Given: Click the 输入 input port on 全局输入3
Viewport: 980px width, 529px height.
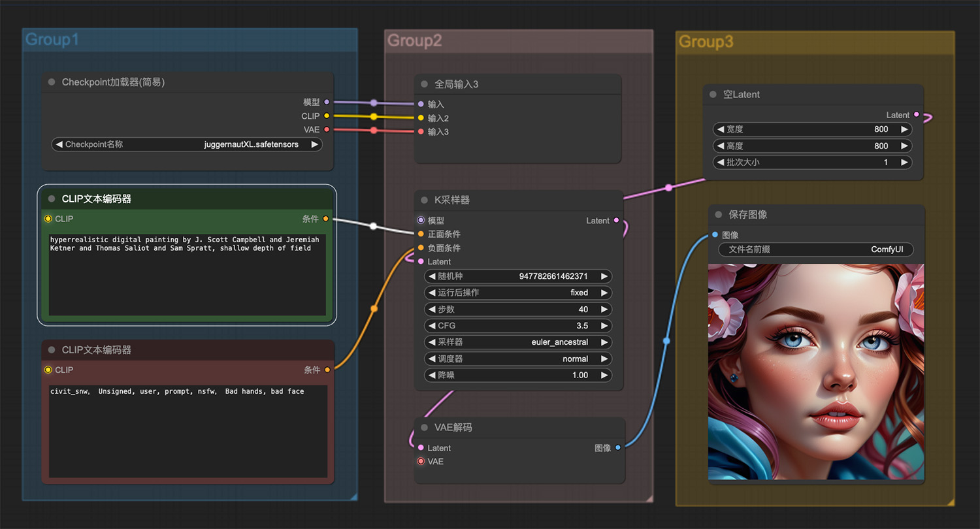Looking at the screenshot, I should (x=421, y=104).
